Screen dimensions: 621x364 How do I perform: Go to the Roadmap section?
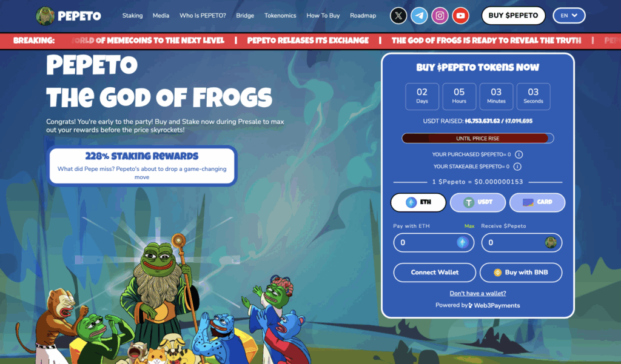363,15
